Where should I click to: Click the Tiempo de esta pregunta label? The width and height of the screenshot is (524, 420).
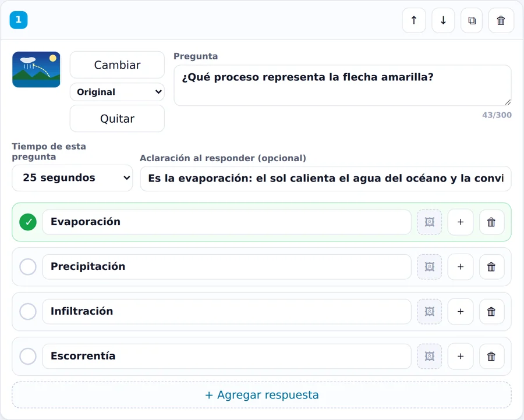[x=49, y=152]
